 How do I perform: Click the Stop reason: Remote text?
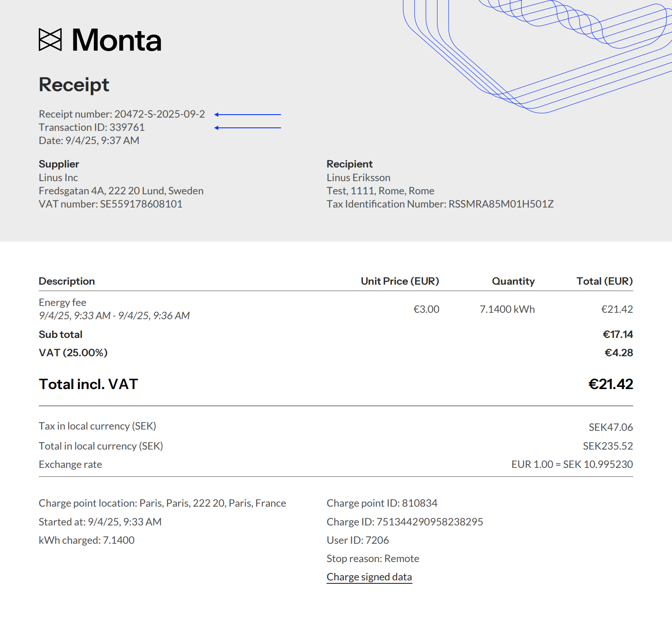(373, 559)
